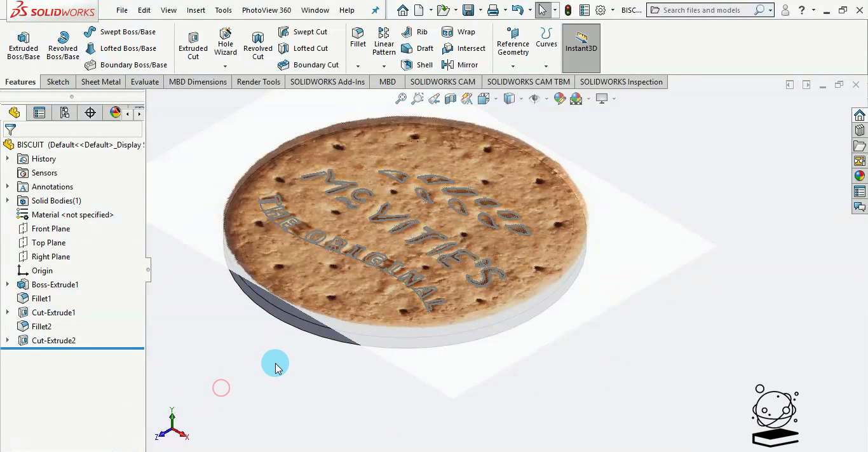The height and width of the screenshot is (452, 868).
Task: Expand the Boss-Extrude1 feature
Action: click(8, 285)
